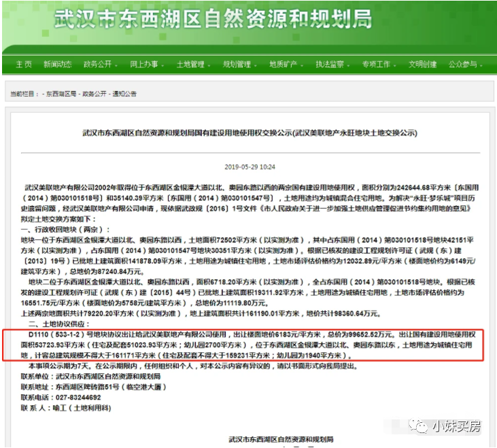Click the signature 武汉市东西湖区自然资源和规划局 at bottom
Viewport: 497px width, 448px height.
point(281,439)
